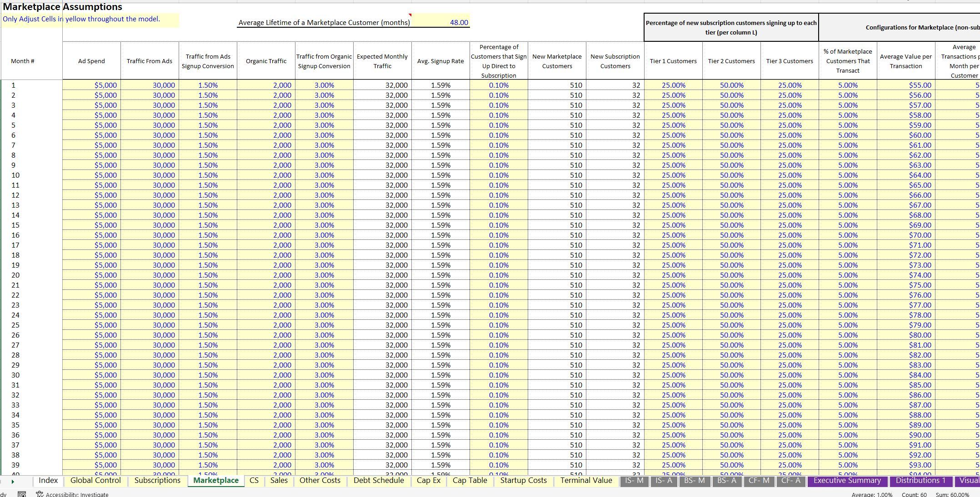Open the Sales sheet tab
Viewport: 980px width, 497px height.
(279, 481)
